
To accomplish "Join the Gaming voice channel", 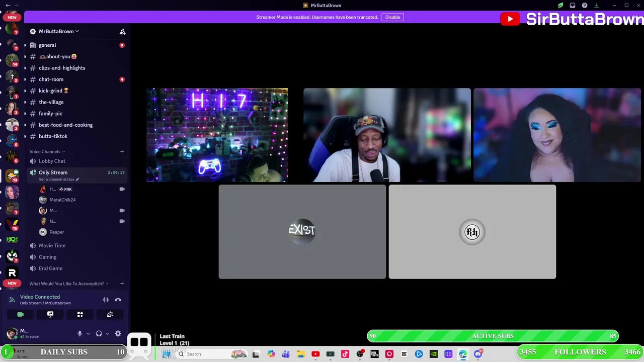I will click(x=47, y=257).
